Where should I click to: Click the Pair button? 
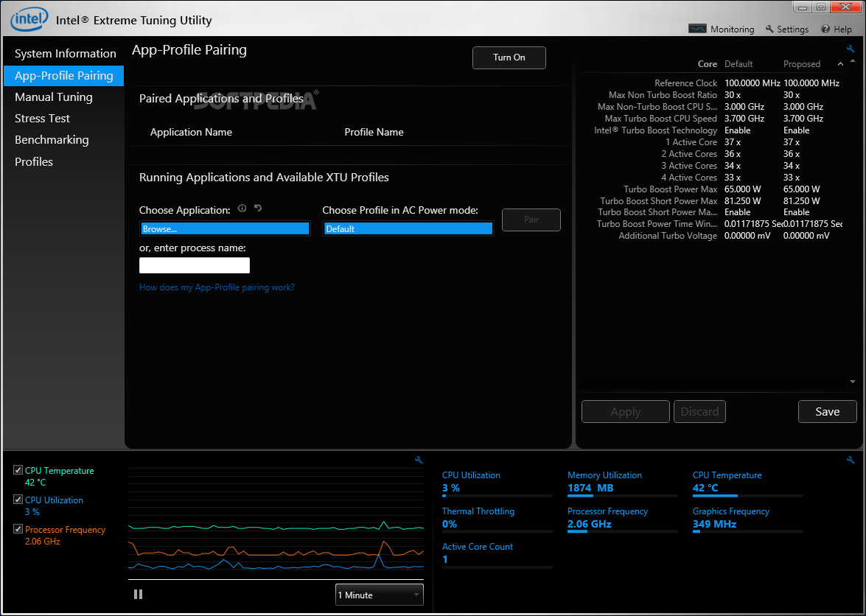(x=531, y=220)
